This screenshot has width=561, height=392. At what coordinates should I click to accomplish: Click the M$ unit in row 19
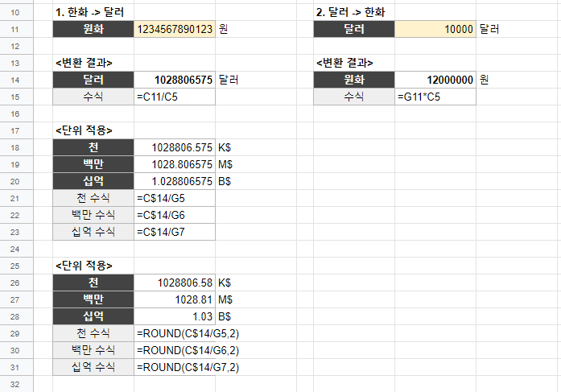[x=225, y=164]
